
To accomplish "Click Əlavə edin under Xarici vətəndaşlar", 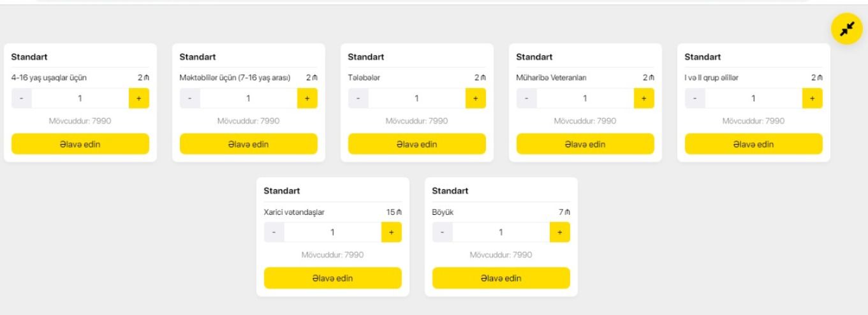I will 333,278.
